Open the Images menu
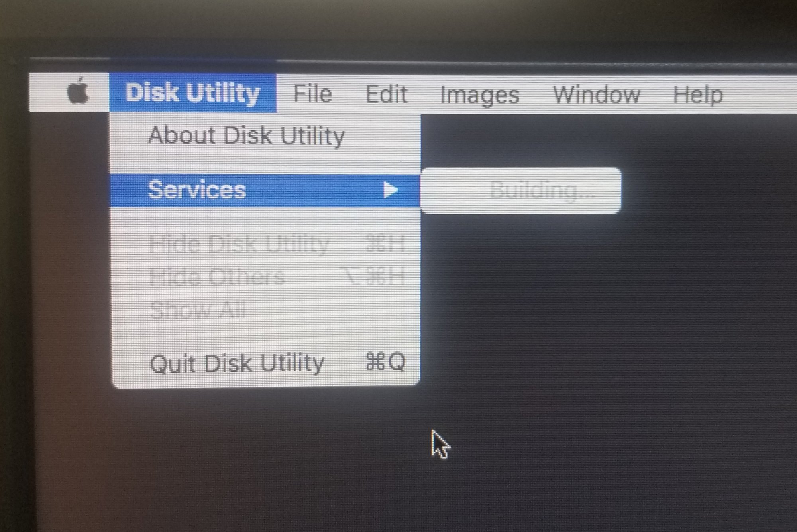This screenshot has width=797, height=532. pos(480,96)
